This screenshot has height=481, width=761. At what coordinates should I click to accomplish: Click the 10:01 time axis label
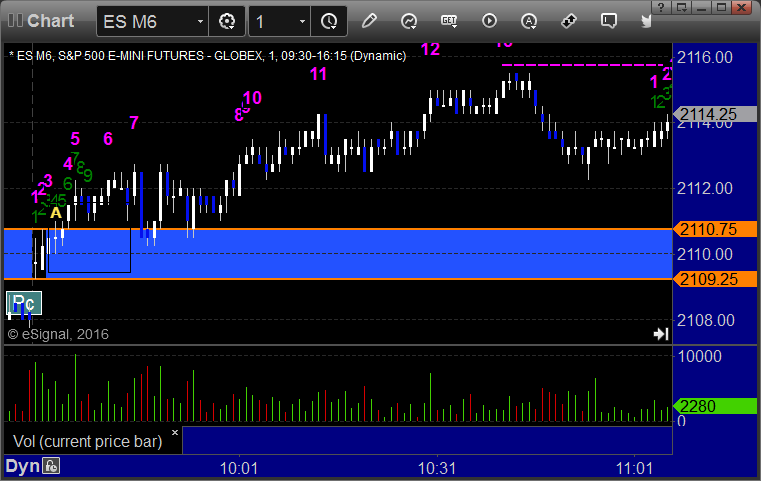pos(239,468)
